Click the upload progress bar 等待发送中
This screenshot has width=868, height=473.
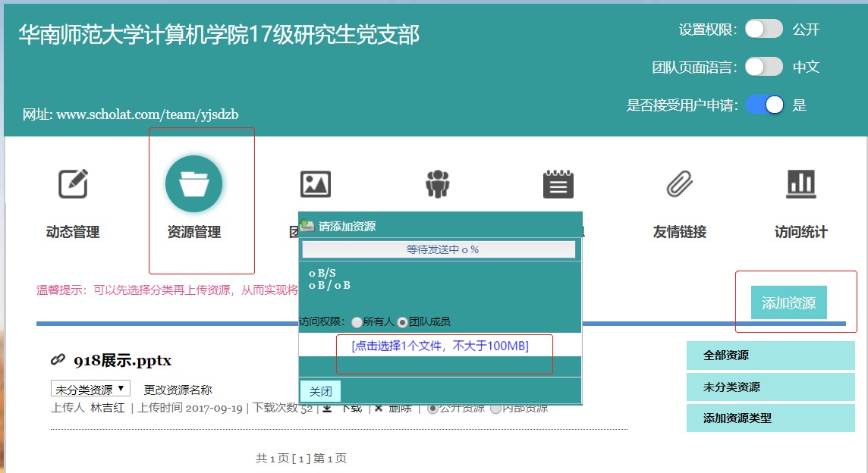tap(439, 249)
